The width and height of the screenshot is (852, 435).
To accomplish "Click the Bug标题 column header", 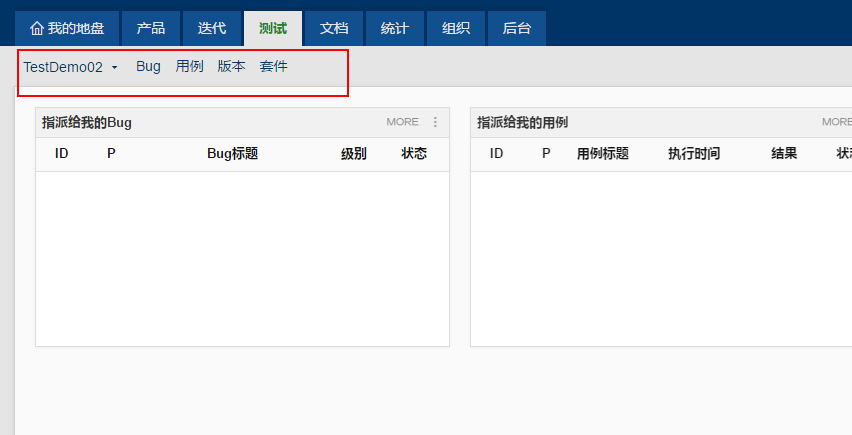I will pyautogui.click(x=233, y=154).
